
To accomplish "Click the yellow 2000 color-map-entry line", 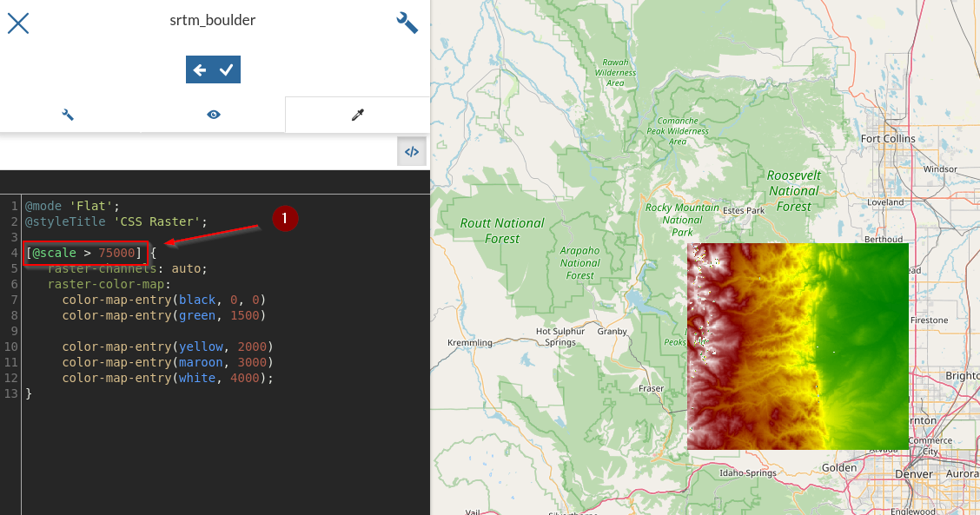I will pos(168,347).
